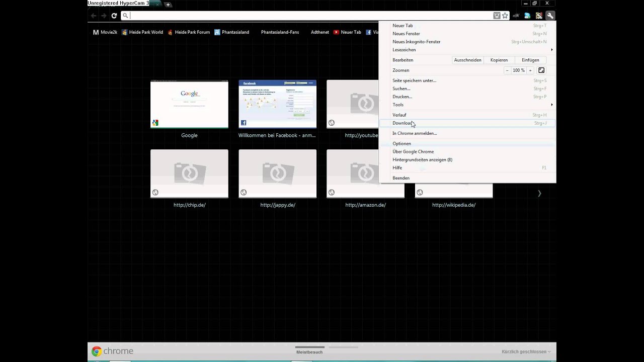Expand the Lesezeichen submenu
Screen dimensions: 644x362
pyautogui.click(x=467, y=50)
